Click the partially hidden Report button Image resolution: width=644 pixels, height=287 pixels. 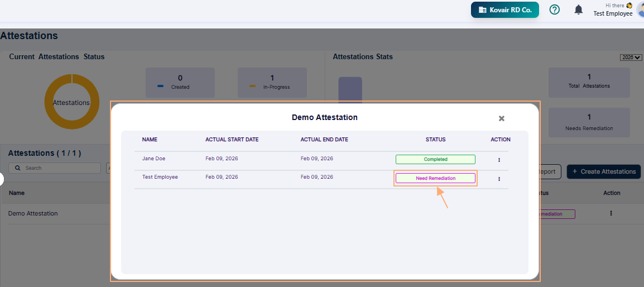tap(551, 171)
